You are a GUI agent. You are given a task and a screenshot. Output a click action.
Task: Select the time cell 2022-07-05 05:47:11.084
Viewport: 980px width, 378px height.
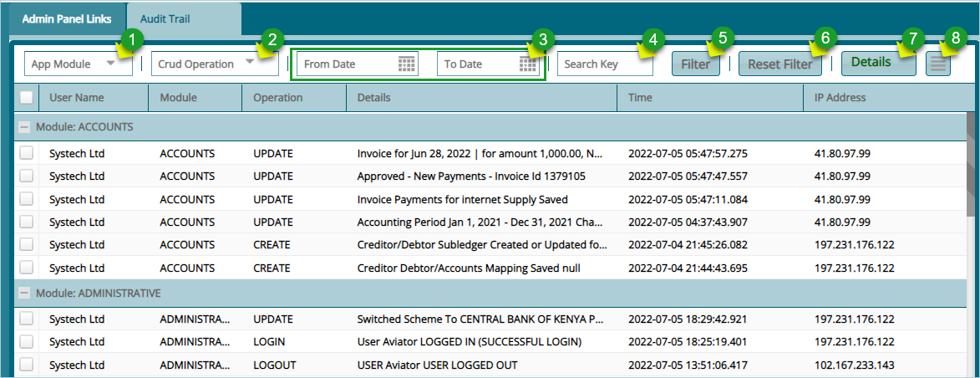[688, 200]
